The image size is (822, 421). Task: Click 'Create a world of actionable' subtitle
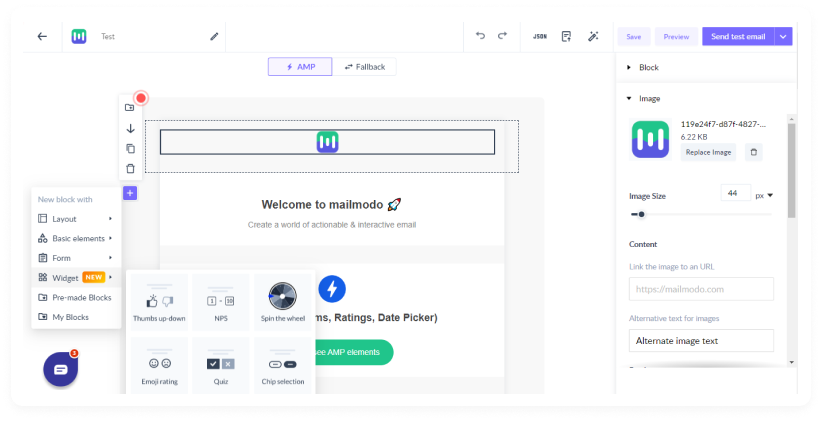click(x=332, y=224)
